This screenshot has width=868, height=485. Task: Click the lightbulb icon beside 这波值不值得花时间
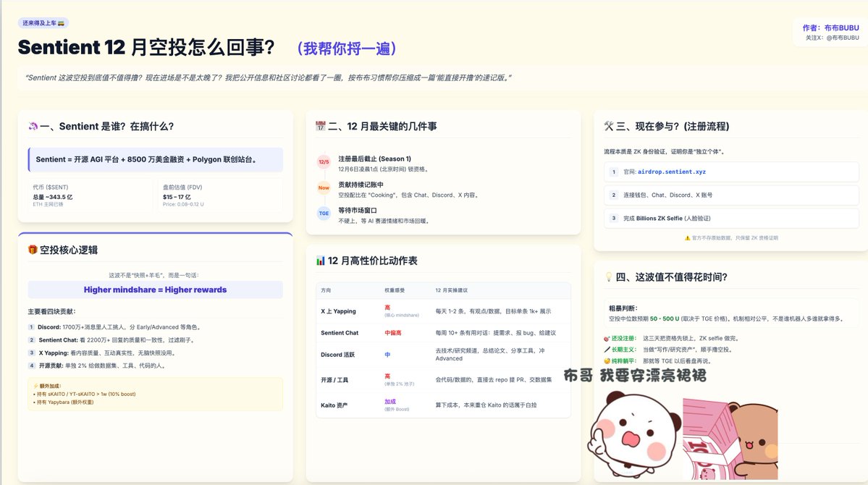[x=608, y=277]
